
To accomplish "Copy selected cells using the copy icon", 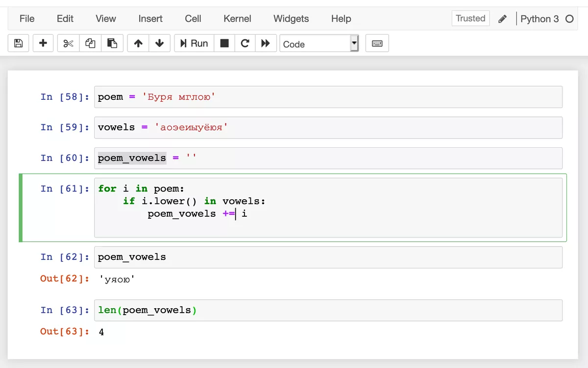I will [90, 43].
